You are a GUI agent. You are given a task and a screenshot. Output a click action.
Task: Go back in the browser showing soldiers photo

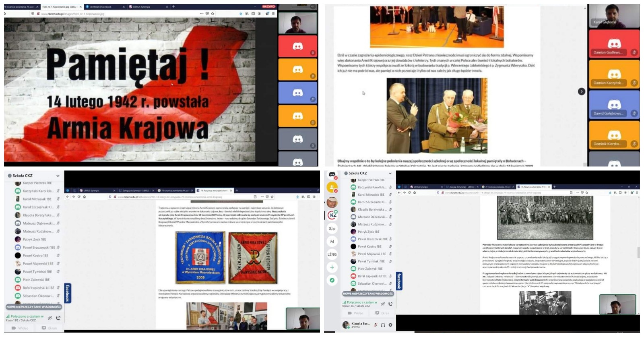399,193
